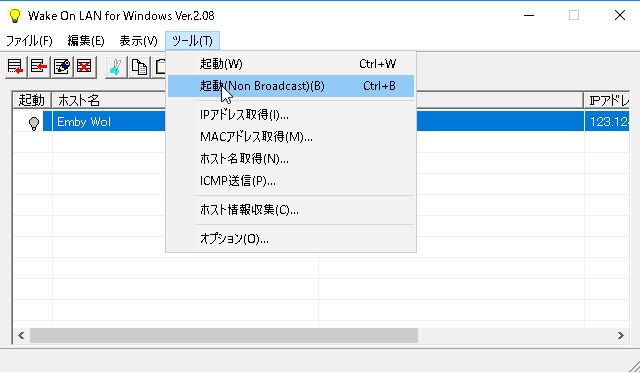Select the Emby Wol host row
The image size is (640, 373).
(321, 122)
